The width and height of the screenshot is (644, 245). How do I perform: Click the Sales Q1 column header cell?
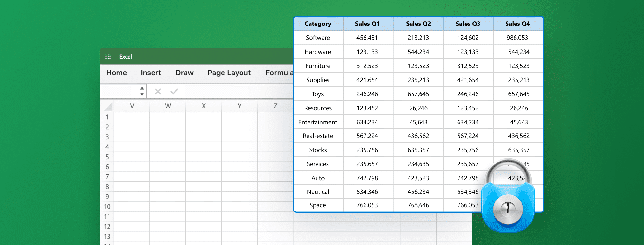pyautogui.click(x=367, y=24)
